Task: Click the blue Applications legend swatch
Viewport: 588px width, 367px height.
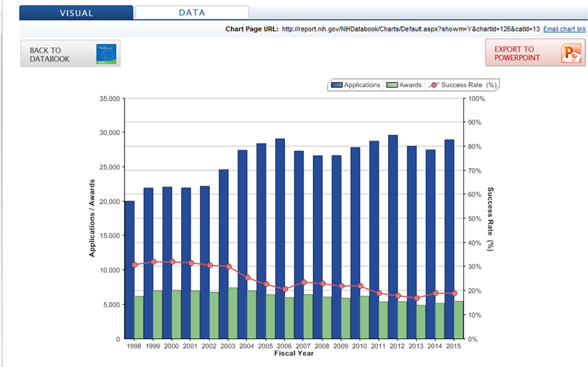Action: click(337, 85)
